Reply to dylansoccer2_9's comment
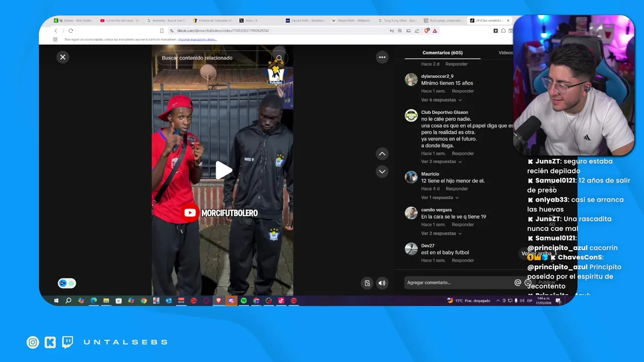Image resolution: width=644 pixels, height=362 pixels. point(463,91)
